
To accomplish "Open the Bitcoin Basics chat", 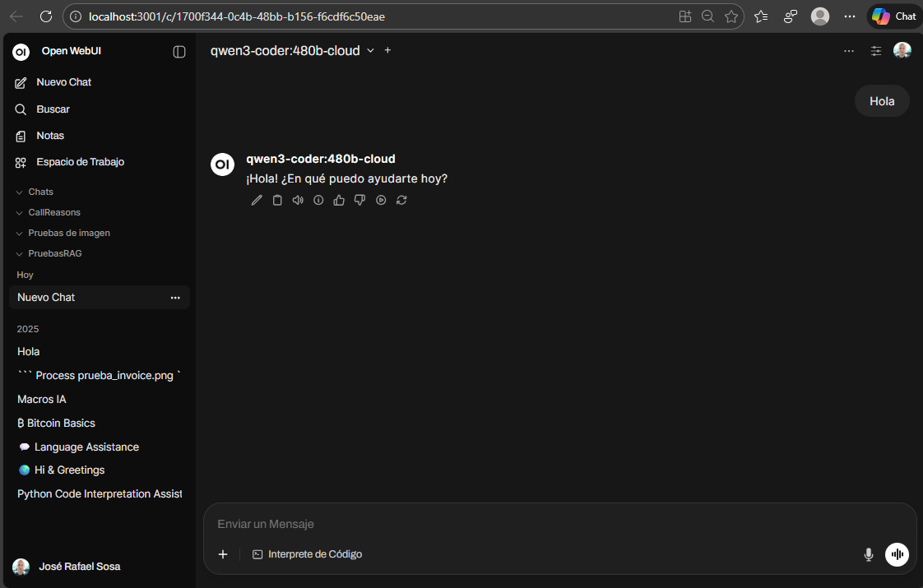I will pos(61,423).
